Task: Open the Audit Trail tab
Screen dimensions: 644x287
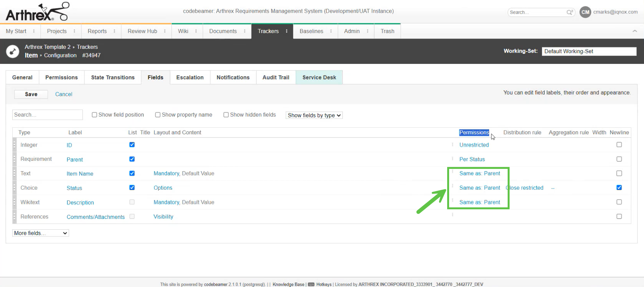Action: click(x=276, y=77)
